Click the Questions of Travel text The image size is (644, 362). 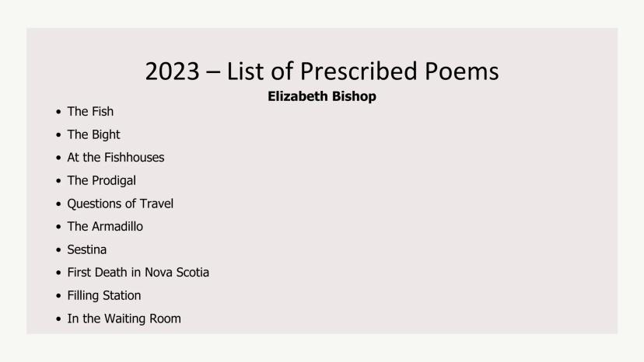click(120, 204)
